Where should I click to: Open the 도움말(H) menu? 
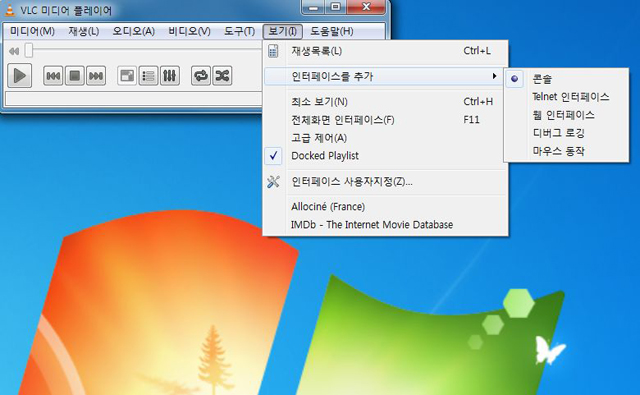click(332, 31)
